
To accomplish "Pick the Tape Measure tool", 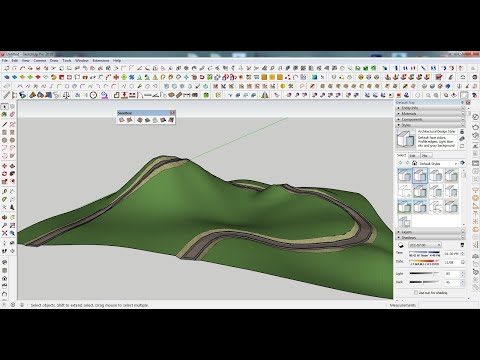I will coord(4,191).
